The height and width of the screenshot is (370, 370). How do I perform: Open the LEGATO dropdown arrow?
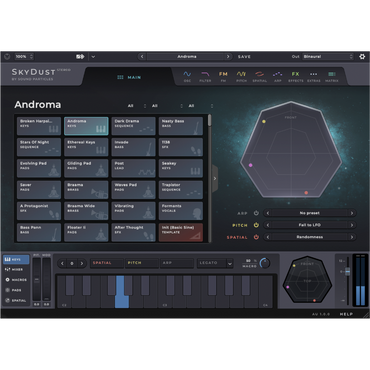[230, 263]
